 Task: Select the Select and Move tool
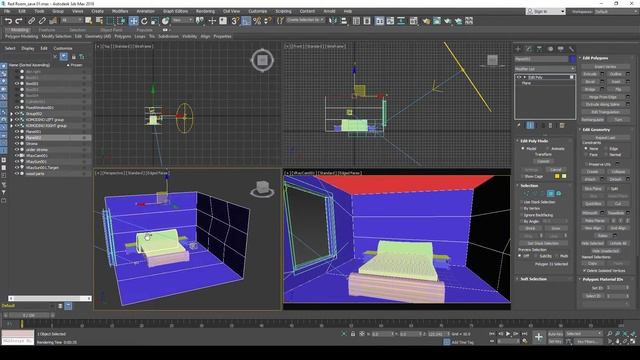(133, 20)
